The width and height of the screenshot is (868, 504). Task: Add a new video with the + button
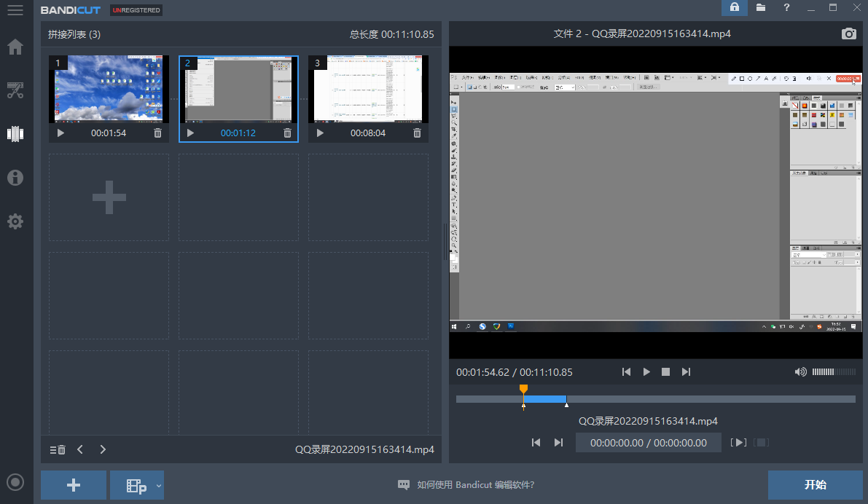click(x=73, y=485)
